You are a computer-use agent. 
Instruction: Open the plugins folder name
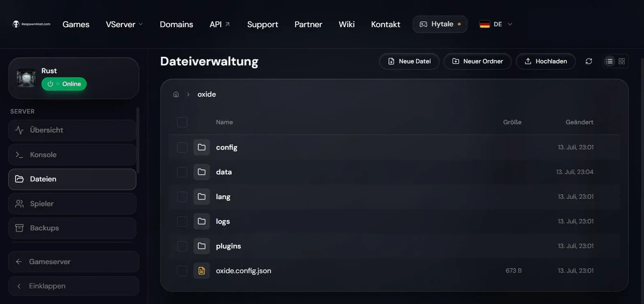point(228,246)
